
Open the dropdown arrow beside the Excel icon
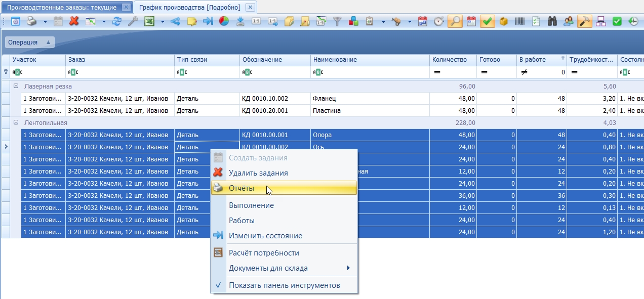point(163,21)
